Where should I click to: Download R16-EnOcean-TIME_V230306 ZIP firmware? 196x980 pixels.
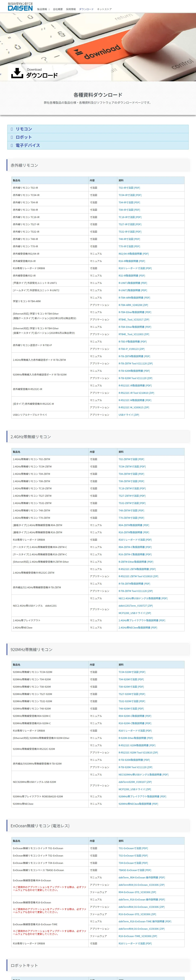pos(138,936)
